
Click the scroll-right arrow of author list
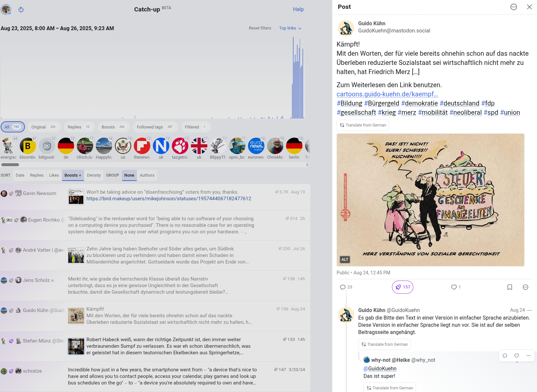(307, 165)
